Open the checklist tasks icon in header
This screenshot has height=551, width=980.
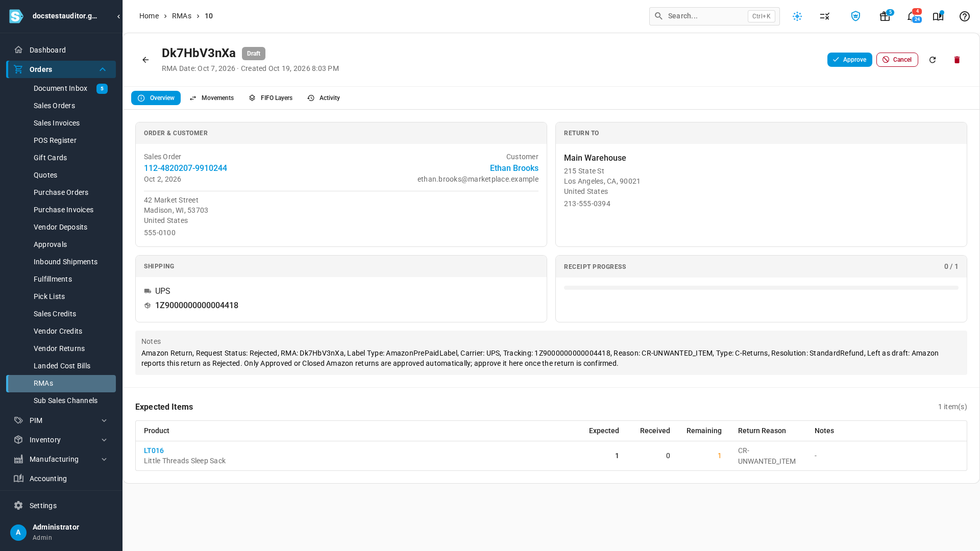[x=825, y=16]
